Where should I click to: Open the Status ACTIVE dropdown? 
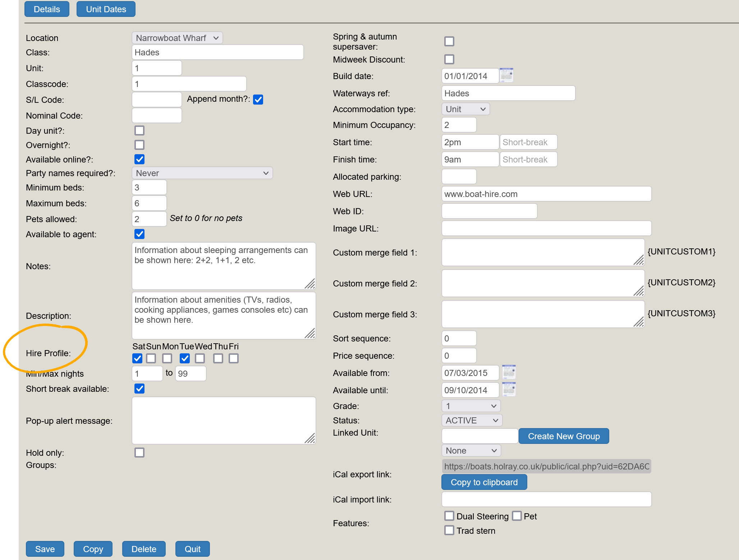point(471,420)
